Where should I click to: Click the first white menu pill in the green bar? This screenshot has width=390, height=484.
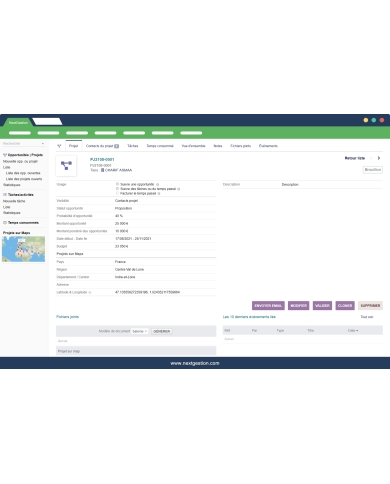tap(20, 133)
